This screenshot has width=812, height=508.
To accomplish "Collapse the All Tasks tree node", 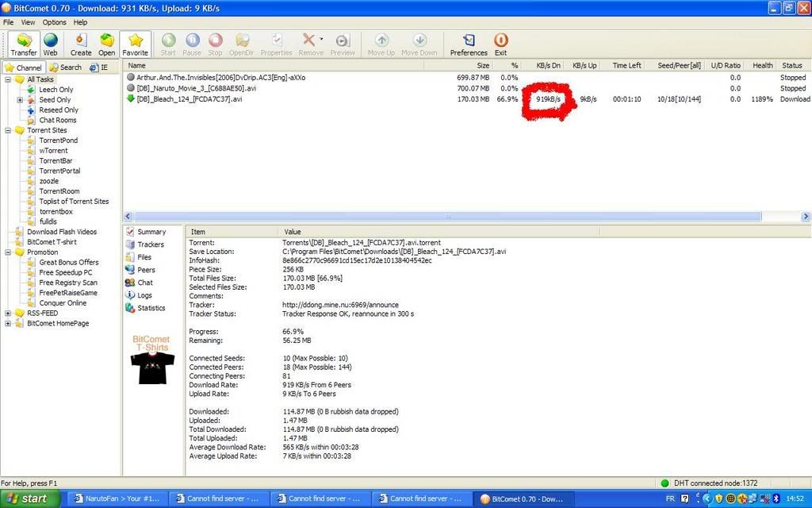I will 8,79.
